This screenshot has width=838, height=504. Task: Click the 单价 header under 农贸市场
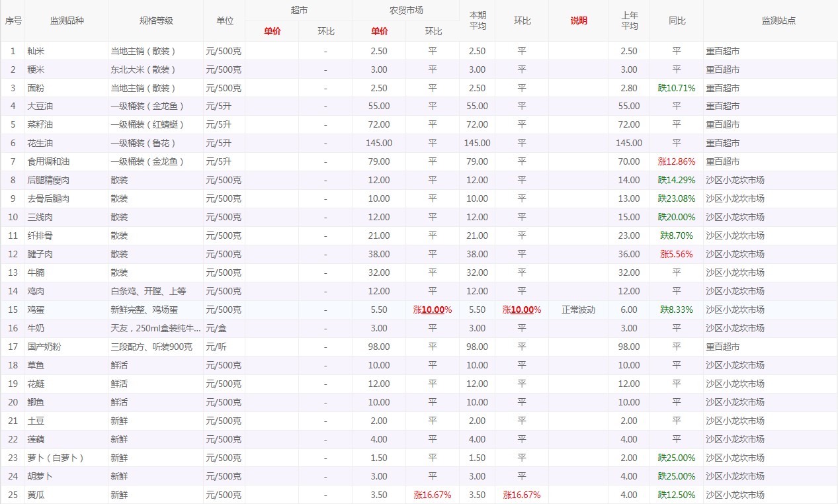click(379, 31)
